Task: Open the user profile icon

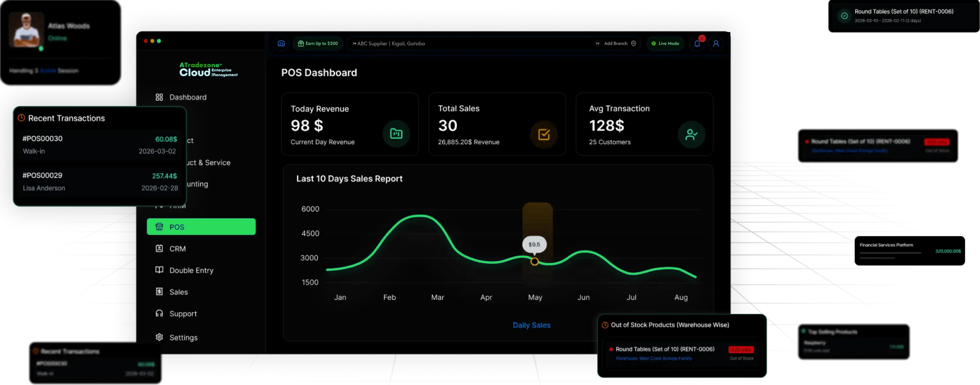Action: pyautogui.click(x=715, y=43)
